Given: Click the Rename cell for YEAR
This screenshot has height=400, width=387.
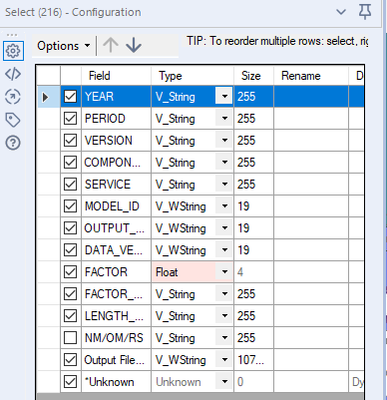Looking at the screenshot, I should 311,97.
